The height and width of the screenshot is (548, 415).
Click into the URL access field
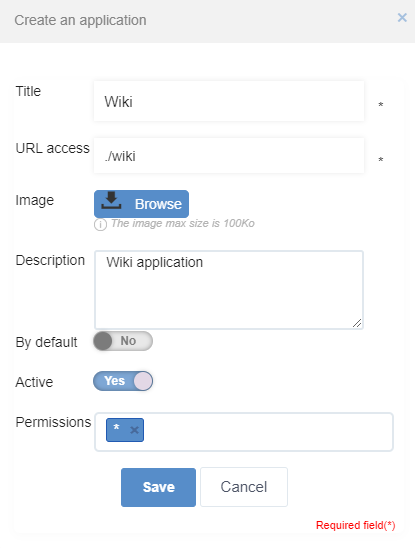229,156
